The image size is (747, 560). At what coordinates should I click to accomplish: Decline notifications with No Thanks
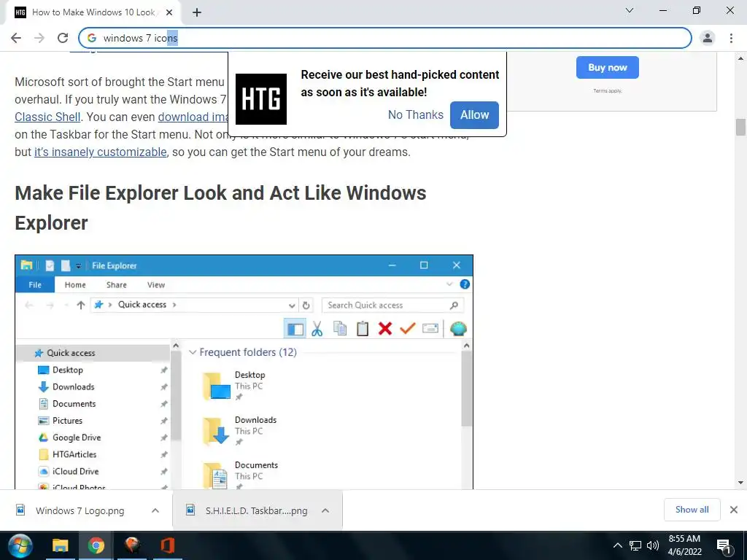[415, 114]
